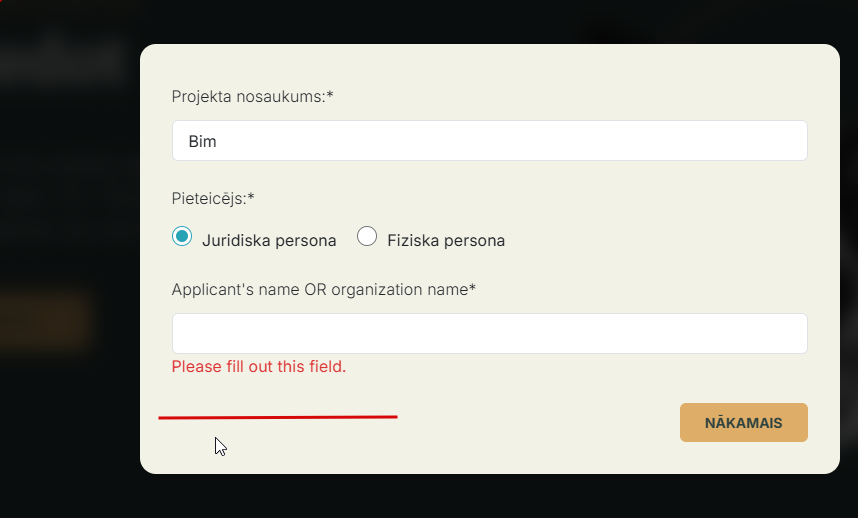This screenshot has width=858, height=518.
Task: Choose the Fiziska persona radio button
Action: point(367,237)
